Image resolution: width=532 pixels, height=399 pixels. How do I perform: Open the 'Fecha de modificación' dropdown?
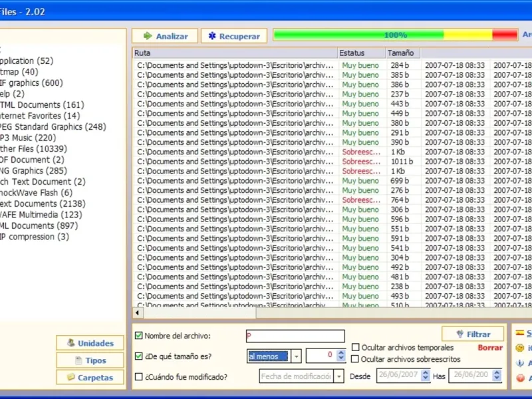[x=338, y=376]
